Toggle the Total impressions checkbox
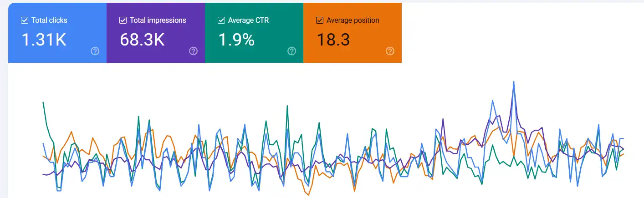This screenshot has height=198, width=644. [x=123, y=20]
